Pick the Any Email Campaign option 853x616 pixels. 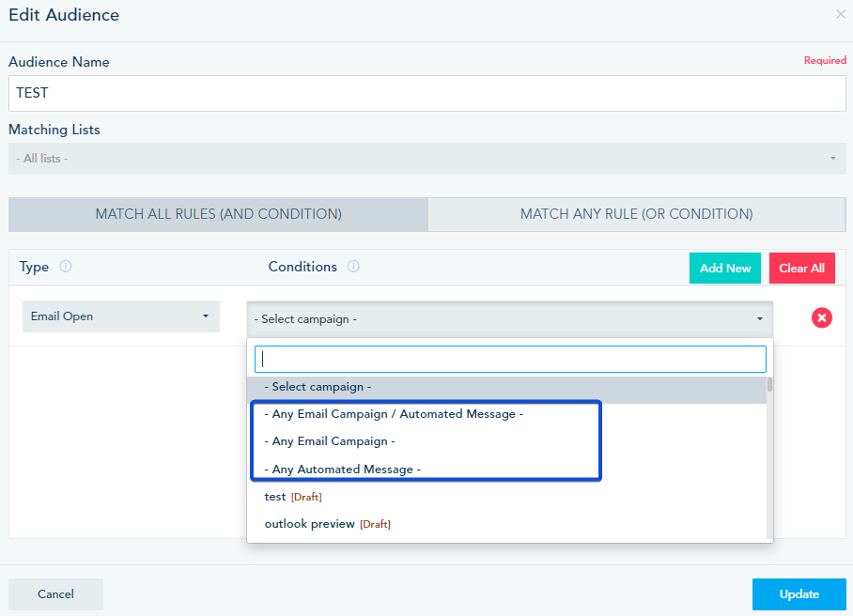pyautogui.click(x=330, y=441)
